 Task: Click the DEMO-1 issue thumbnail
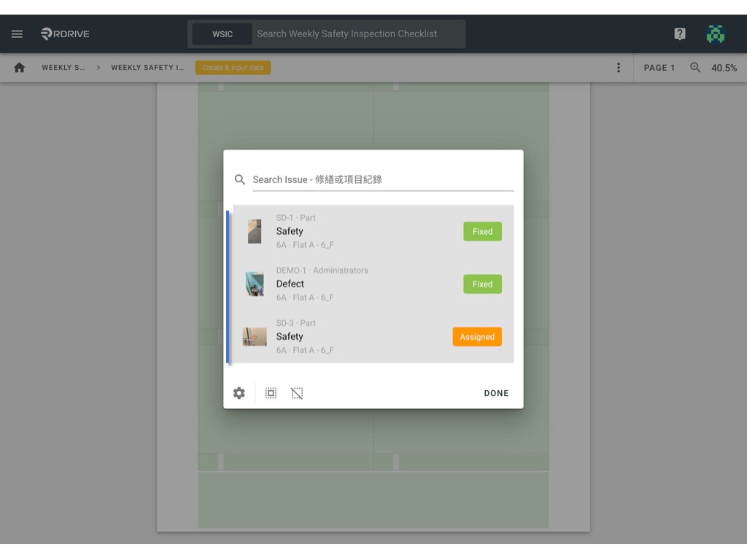click(255, 284)
